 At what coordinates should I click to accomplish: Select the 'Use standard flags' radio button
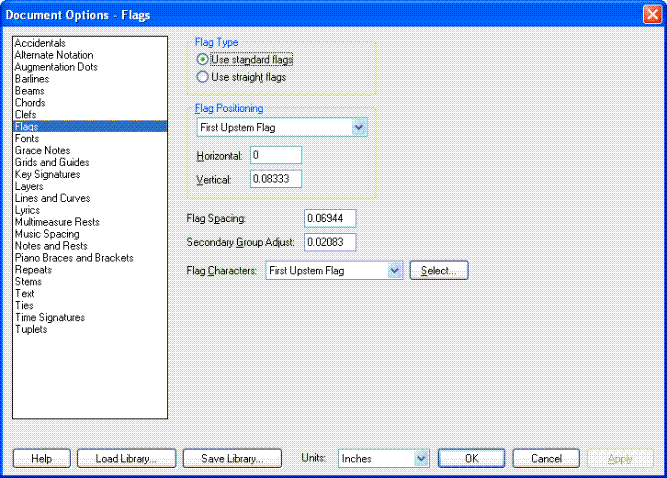click(203, 60)
